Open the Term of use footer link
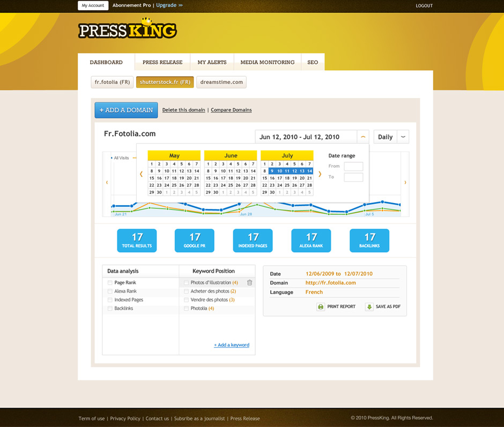The height and width of the screenshot is (427, 504). (x=92, y=418)
